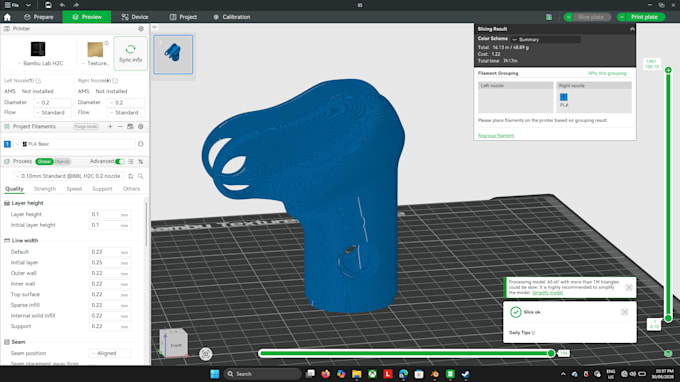
Task: Click the vertical layer slider bottom handle
Action: pos(668,319)
